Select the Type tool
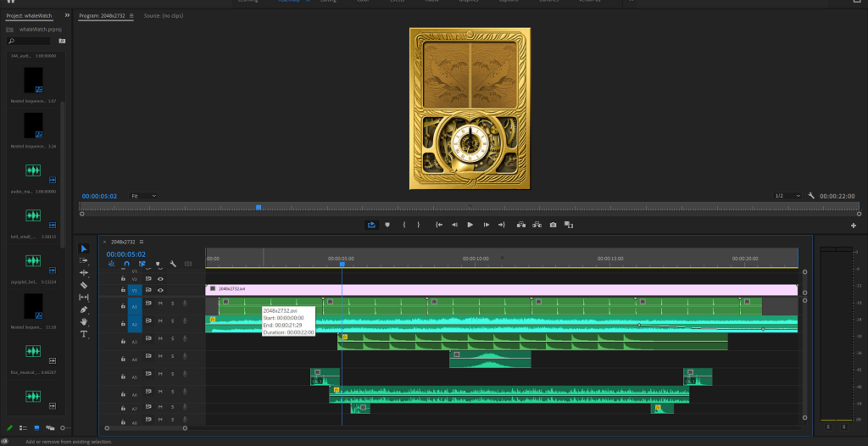 coord(84,334)
